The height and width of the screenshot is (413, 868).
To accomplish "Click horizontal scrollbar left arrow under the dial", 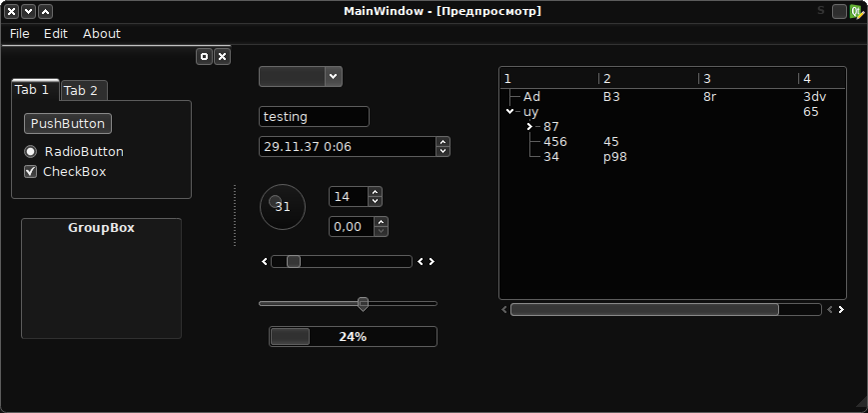I will point(265,262).
